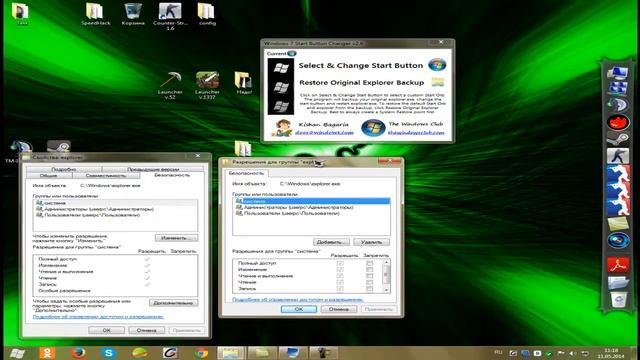Click the Select & Change Start Button text
This screenshot has width=640, height=360.
pos(361,65)
